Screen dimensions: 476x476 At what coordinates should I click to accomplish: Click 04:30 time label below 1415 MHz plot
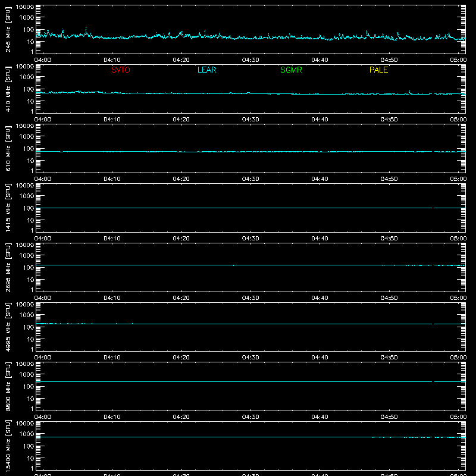(x=250, y=239)
